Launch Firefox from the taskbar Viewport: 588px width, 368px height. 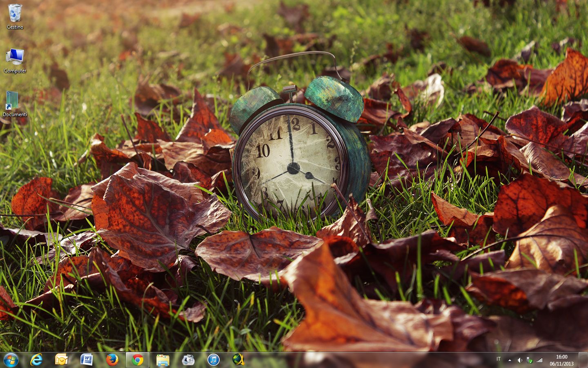point(112,360)
